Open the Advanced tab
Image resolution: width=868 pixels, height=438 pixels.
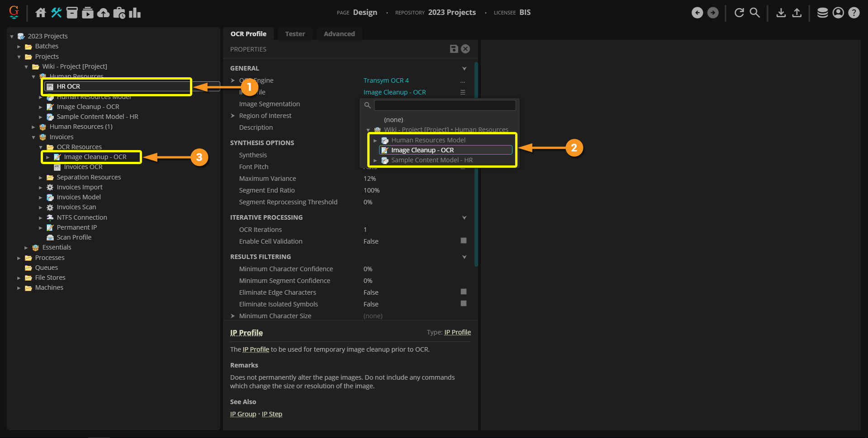click(x=339, y=34)
